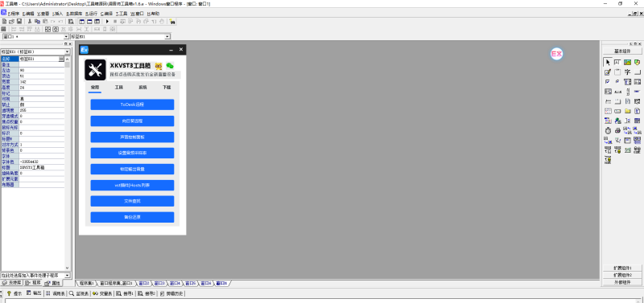This screenshot has height=303, width=644.
Task: Expand the event handler subroutine dropdown
Action: click(68, 276)
